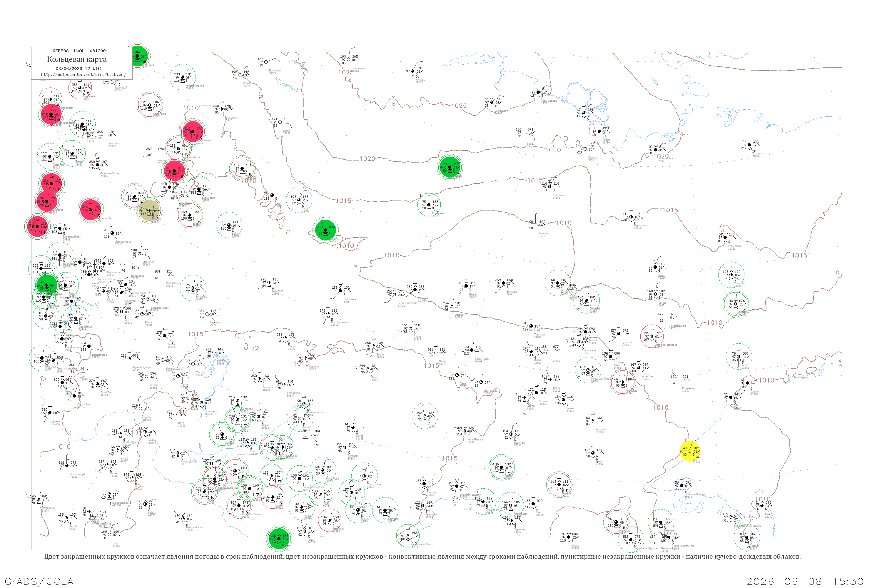Select the Туруханск station label
Viewport: 882px width, 588px height.
click(231, 118)
